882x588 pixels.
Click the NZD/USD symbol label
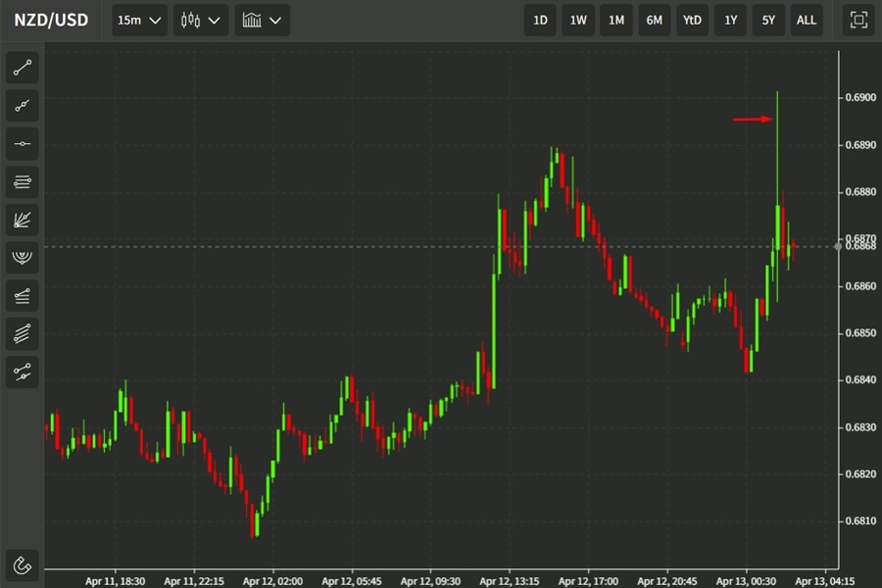tap(51, 20)
